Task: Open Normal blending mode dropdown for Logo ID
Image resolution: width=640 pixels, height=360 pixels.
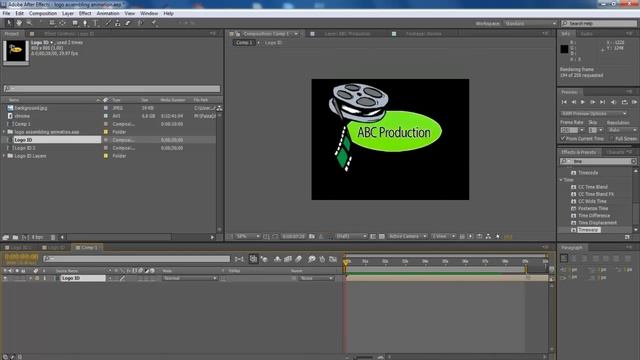Action: click(x=190, y=278)
